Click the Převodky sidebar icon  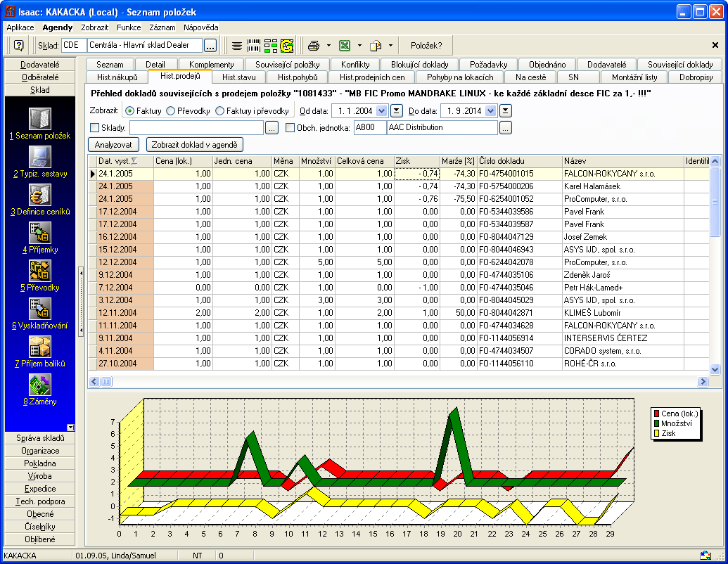tap(39, 271)
